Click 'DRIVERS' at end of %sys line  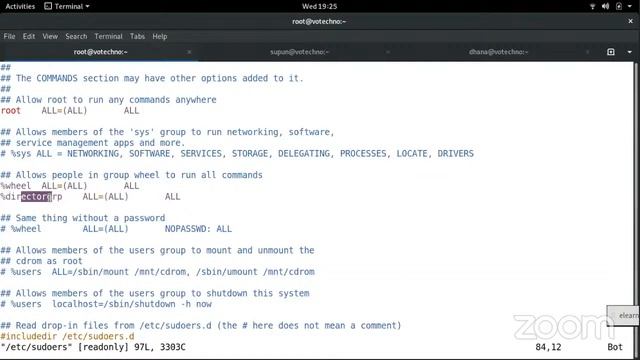coord(456,154)
